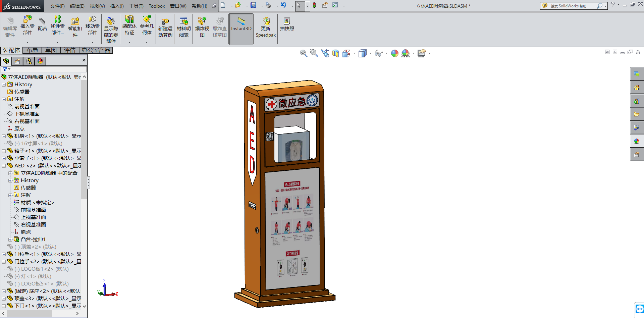Select the Mate (配合) tool
644x318 pixels.
[42, 23]
